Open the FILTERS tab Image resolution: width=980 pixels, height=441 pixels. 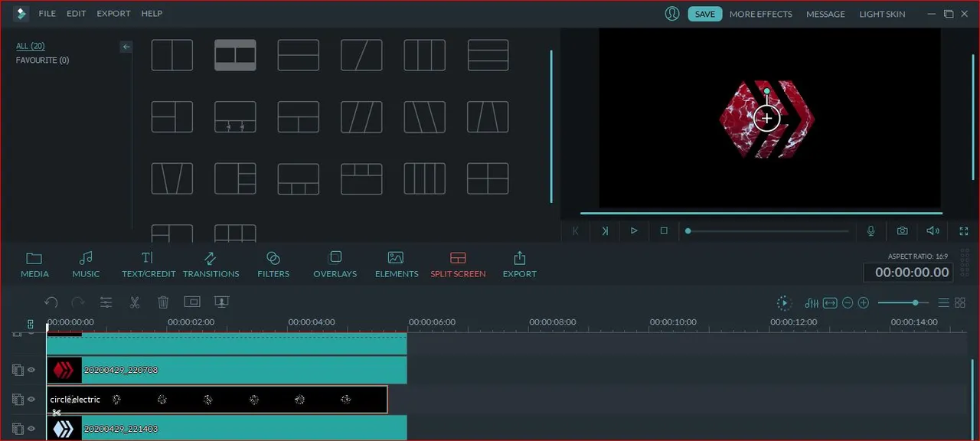pyautogui.click(x=273, y=265)
